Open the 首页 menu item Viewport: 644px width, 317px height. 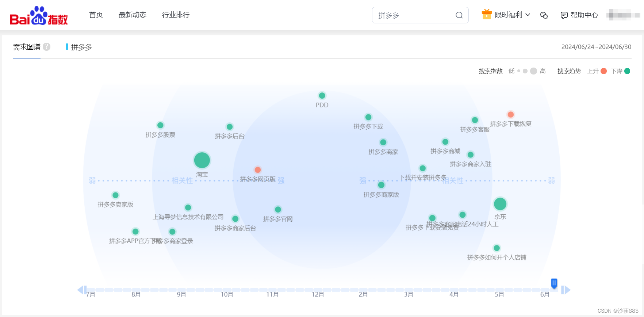point(96,15)
